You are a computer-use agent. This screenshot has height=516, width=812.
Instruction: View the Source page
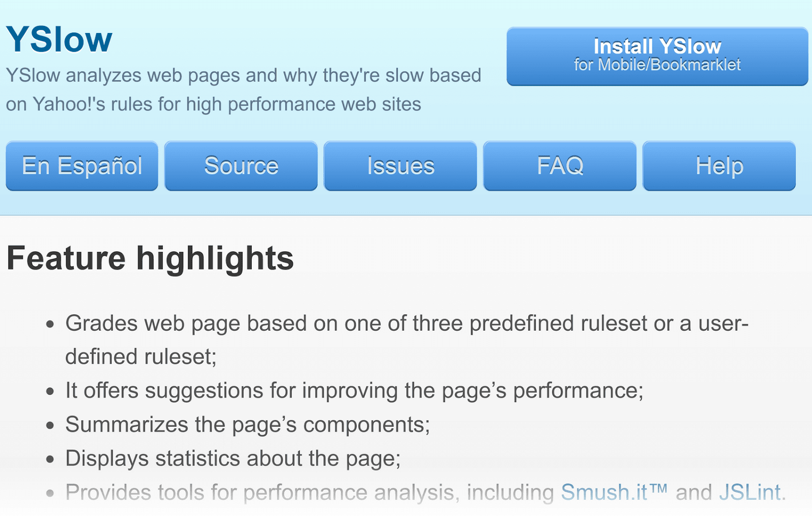pos(241,166)
